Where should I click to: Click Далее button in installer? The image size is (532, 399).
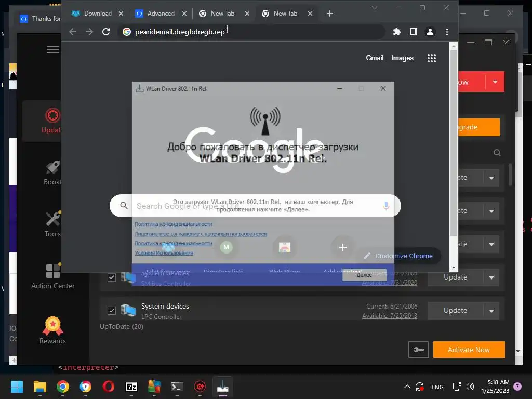(364, 275)
